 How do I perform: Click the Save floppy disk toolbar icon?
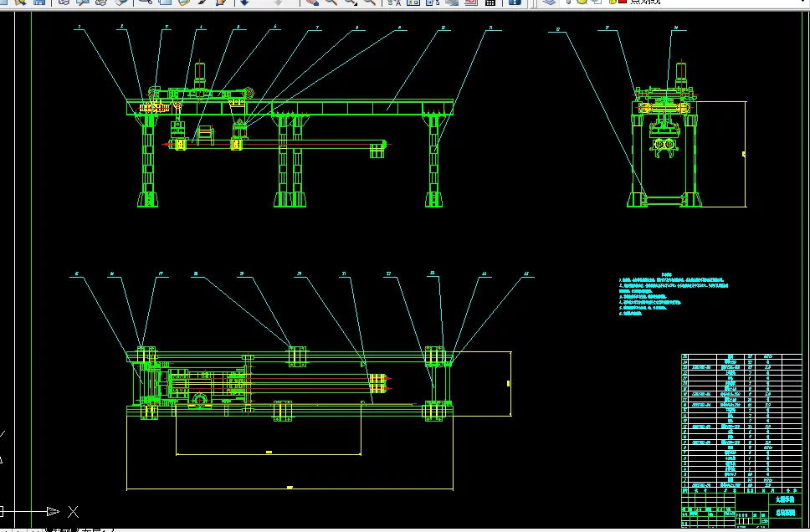click(38, 2)
